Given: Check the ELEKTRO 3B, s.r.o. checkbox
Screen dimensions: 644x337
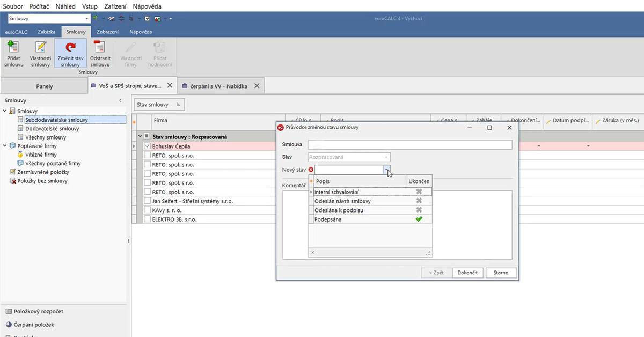Looking at the screenshot, I should coord(148,219).
